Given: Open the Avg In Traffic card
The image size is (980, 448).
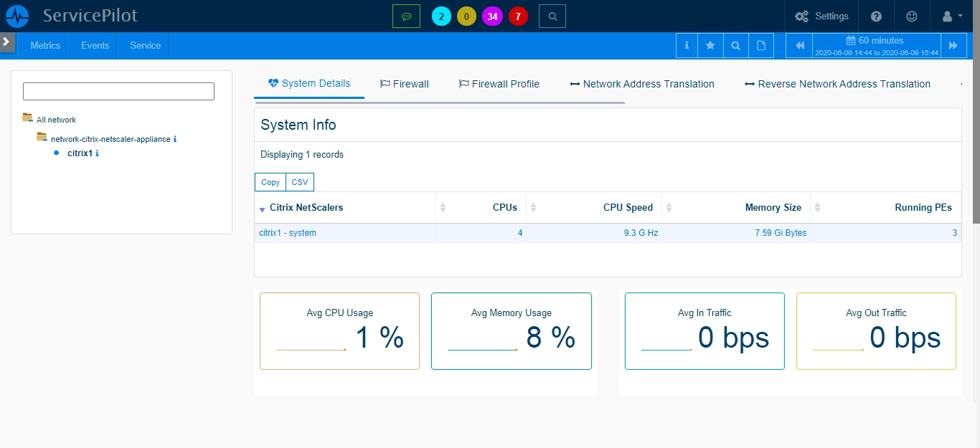Looking at the screenshot, I should pyautogui.click(x=705, y=331).
